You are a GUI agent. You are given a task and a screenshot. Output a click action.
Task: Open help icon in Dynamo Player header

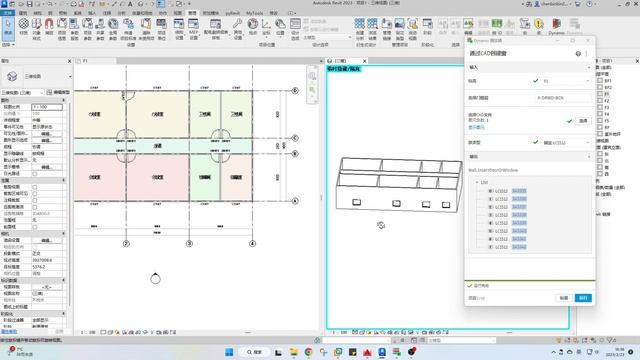(x=578, y=53)
